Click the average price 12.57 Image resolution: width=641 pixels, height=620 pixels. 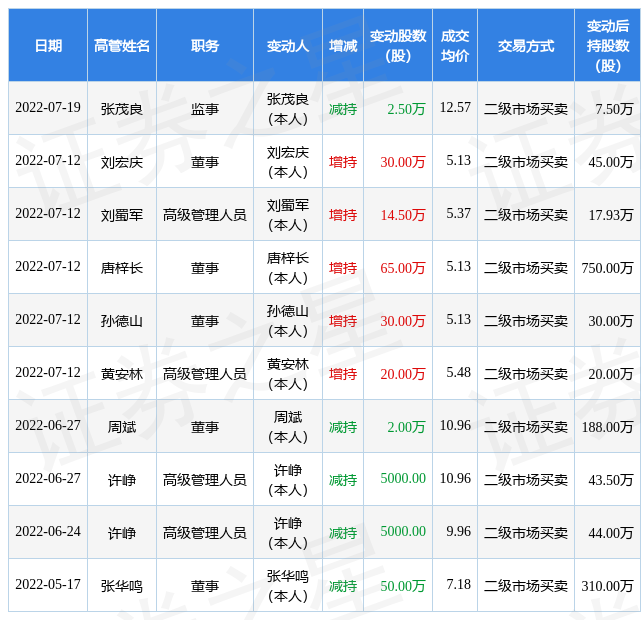(x=455, y=107)
